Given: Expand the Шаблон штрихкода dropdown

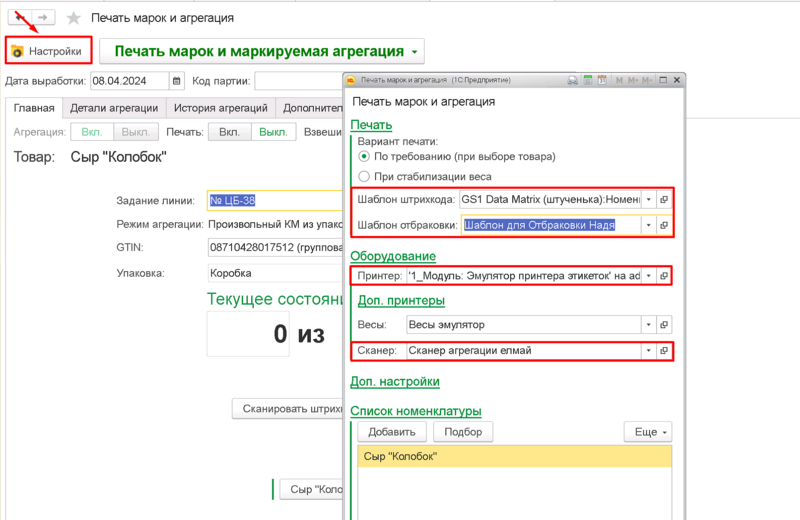Looking at the screenshot, I should tap(648, 200).
